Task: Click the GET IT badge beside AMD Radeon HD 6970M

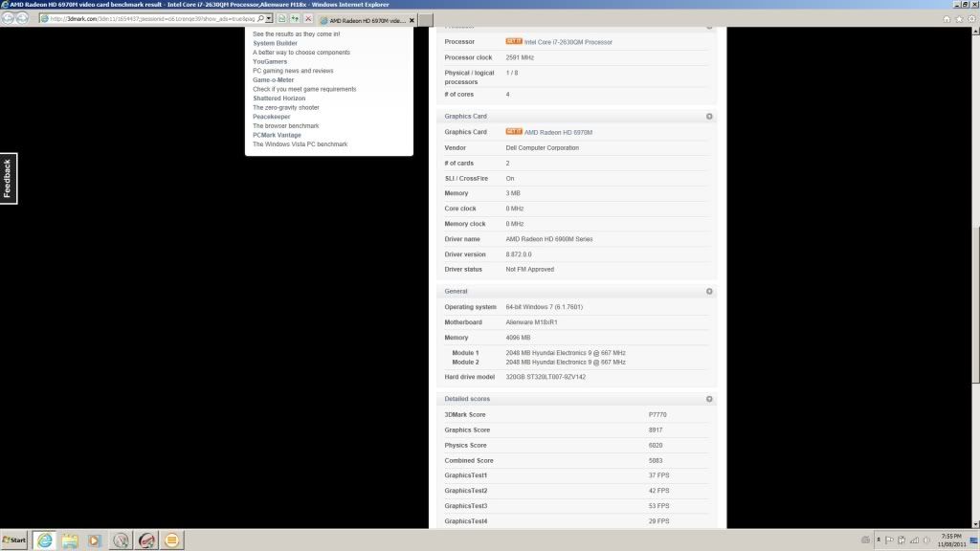Action: pyautogui.click(x=514, y=132)
